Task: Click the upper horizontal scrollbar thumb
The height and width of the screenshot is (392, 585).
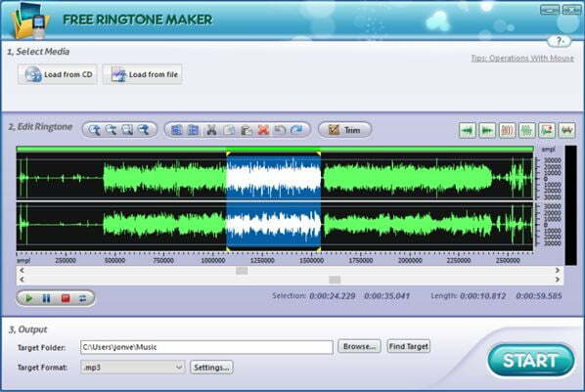Action: [242, 271]
